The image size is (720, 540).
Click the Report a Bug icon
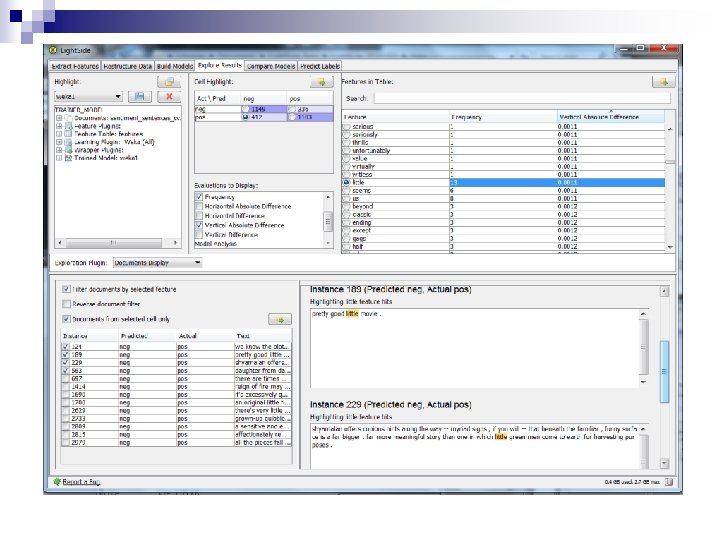[x=56, y=482]
